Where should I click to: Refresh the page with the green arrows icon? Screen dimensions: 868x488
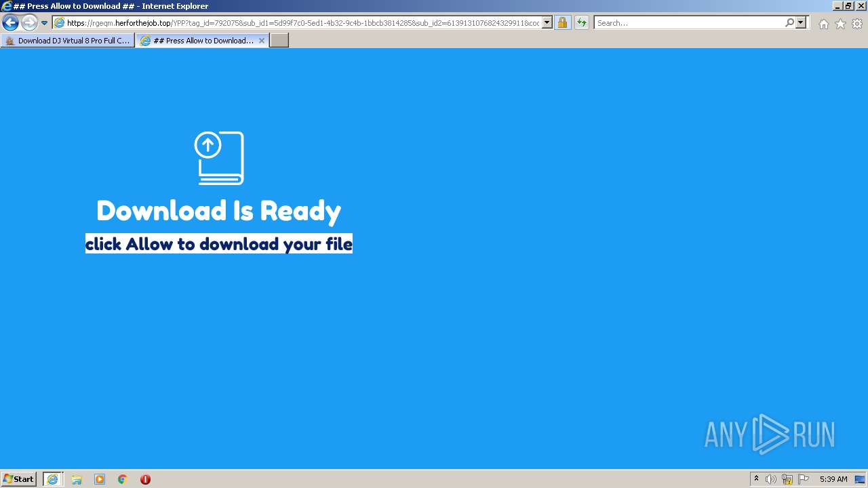click(x=582, y=23)
